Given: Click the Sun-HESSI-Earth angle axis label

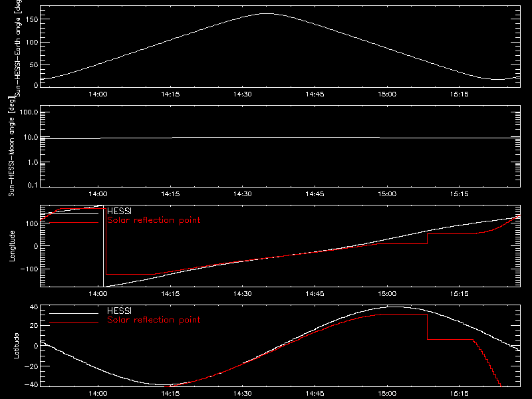Looking at the screenshot, I should click(x=18, y=47).
